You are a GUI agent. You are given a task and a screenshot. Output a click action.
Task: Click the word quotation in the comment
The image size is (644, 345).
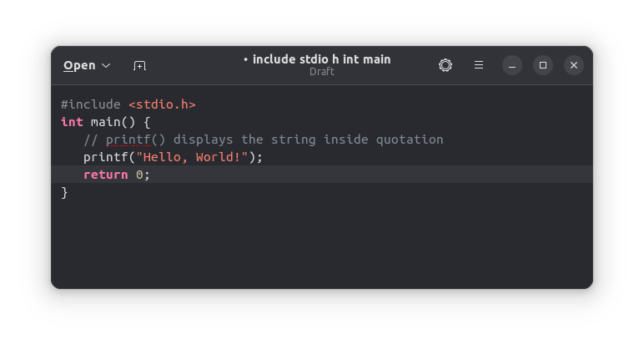pos(410,140)
